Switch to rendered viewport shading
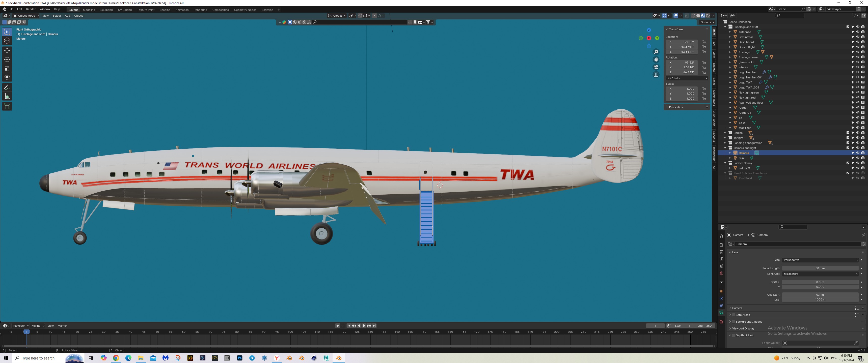Screen dimensions: 868x363 708,15
